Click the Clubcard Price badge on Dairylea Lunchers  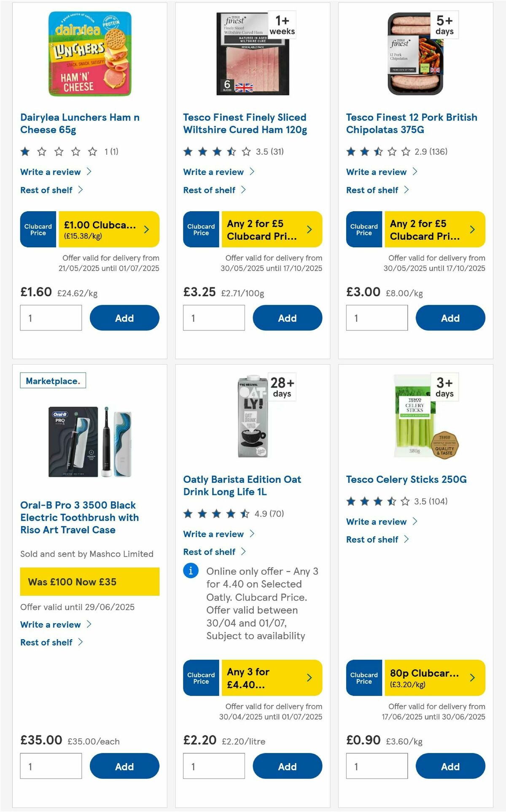(38, 229)
